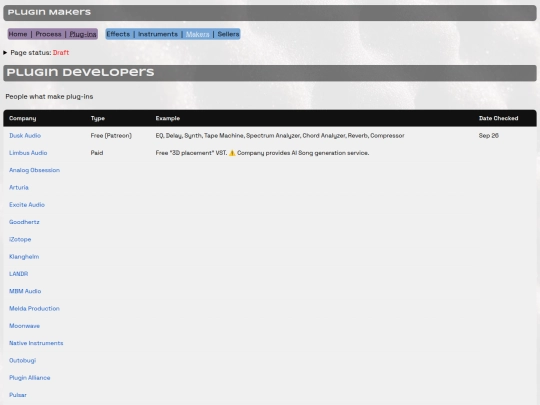
Task: Open the Home navigation link
Action: pos(18,34)
